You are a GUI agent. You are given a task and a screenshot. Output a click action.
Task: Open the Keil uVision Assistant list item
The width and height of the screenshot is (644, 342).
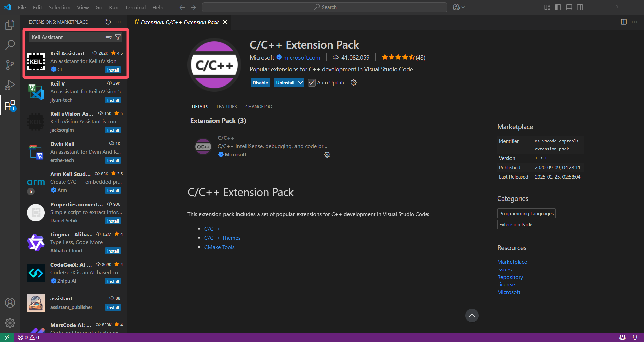pos(74,122)
